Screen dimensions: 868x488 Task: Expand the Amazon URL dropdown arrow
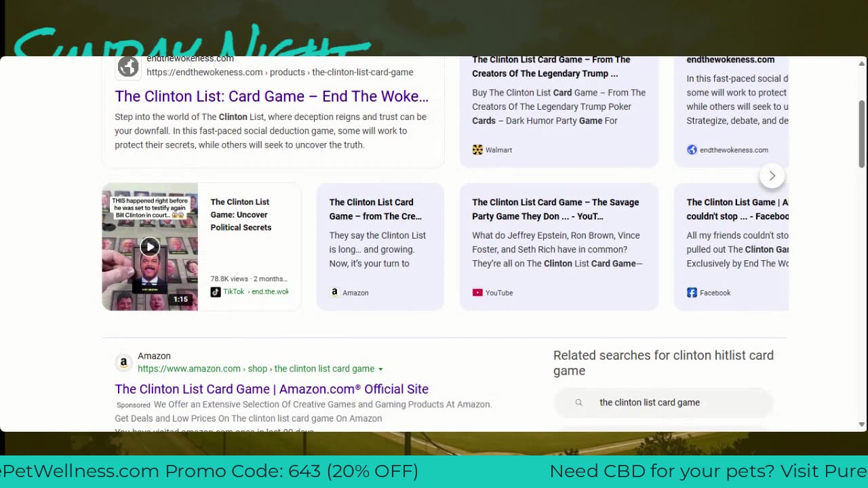380,369
